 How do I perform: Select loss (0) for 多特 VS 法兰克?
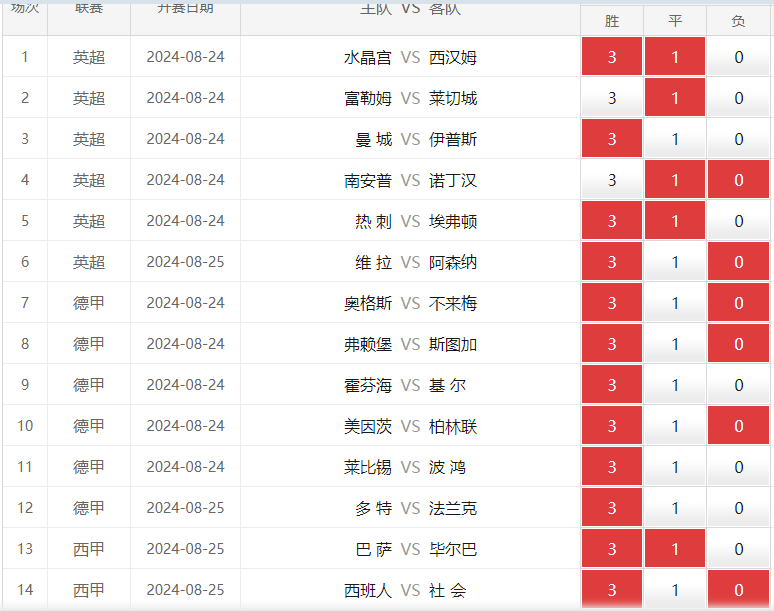(738, 507)
